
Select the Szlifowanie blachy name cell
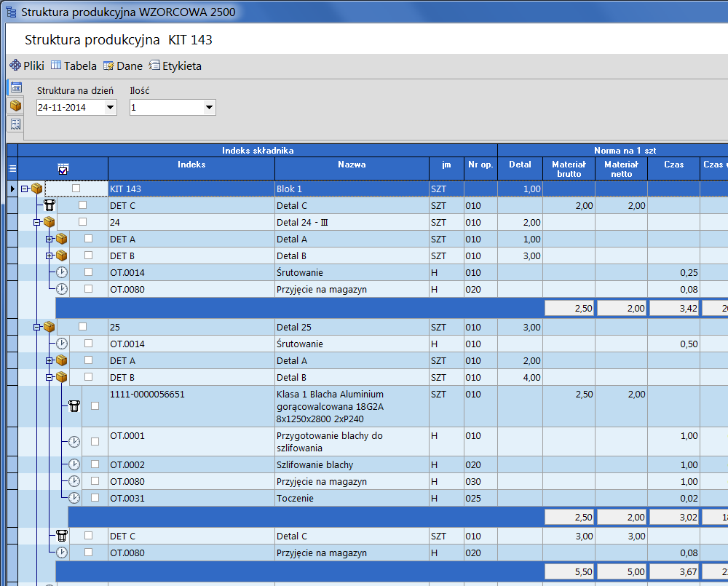pos(352,464)
